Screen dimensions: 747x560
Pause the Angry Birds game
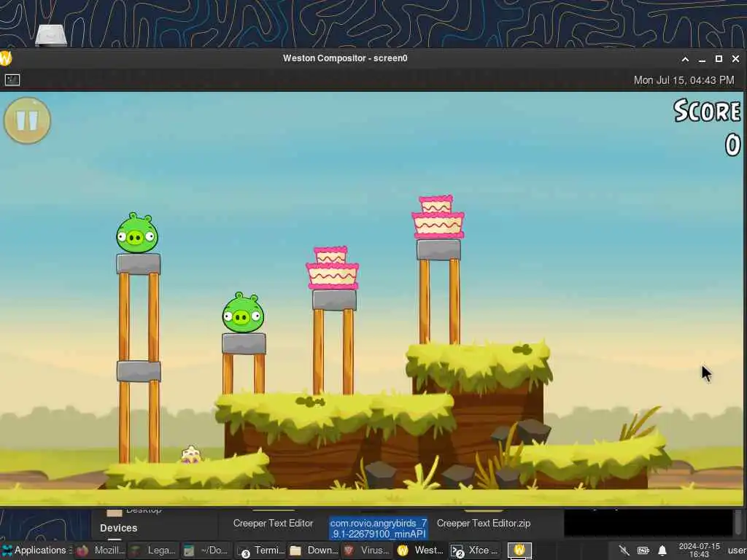(27, 120)
